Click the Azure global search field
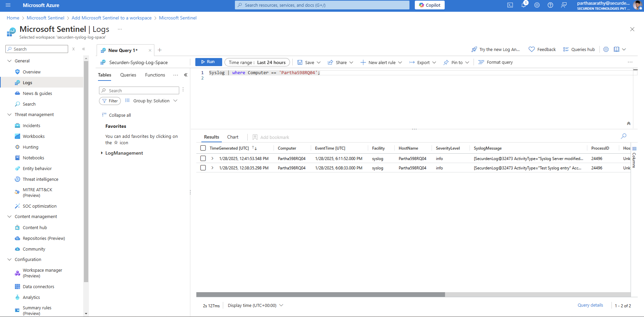The image size is (644, 317). click(322, 5)
